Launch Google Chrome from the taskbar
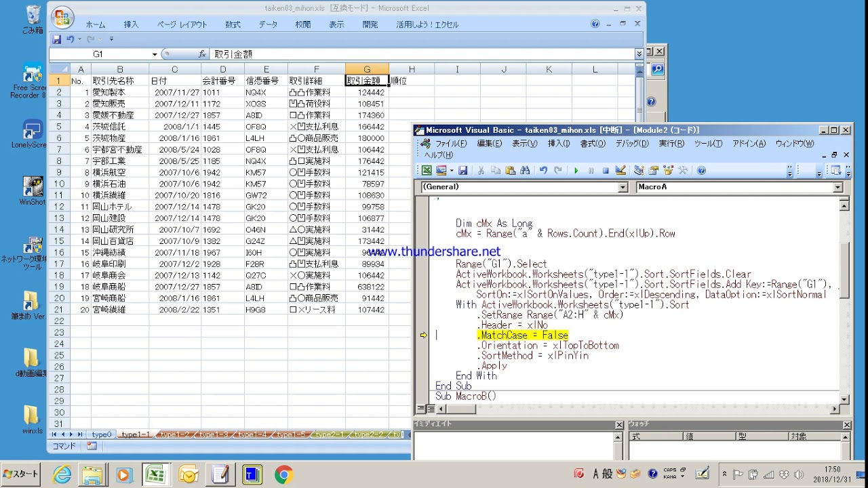The width and height of the screenshot is (868, 488). (283, 474)
